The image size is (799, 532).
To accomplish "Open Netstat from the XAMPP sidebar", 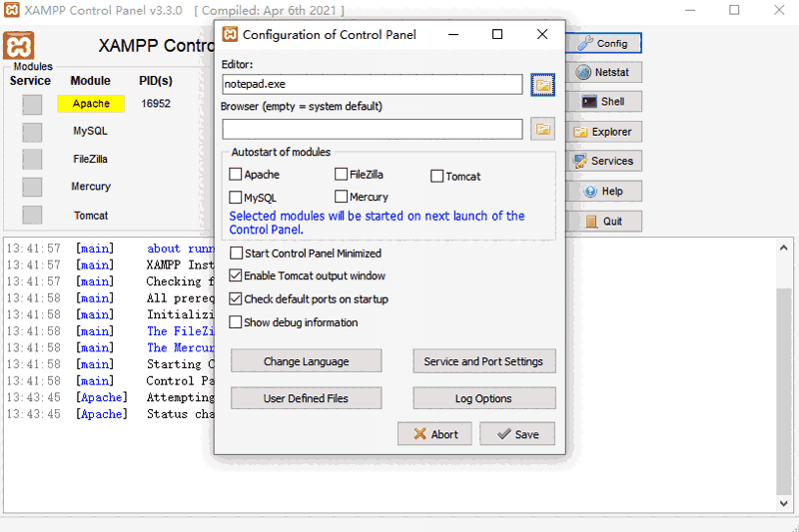I will coord(603,72).
